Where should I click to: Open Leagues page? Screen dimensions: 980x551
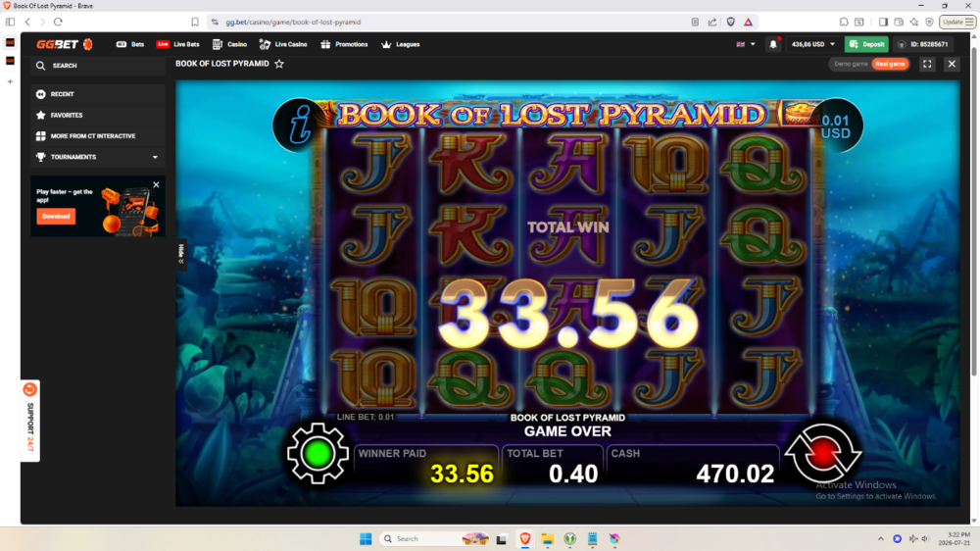click(401, 44)
